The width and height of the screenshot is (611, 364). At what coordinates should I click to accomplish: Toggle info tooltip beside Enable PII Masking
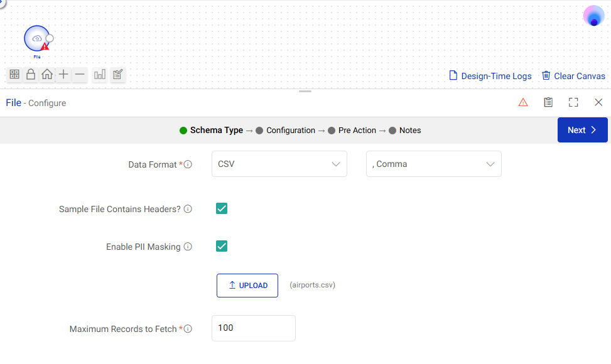[x=188, y=247]
